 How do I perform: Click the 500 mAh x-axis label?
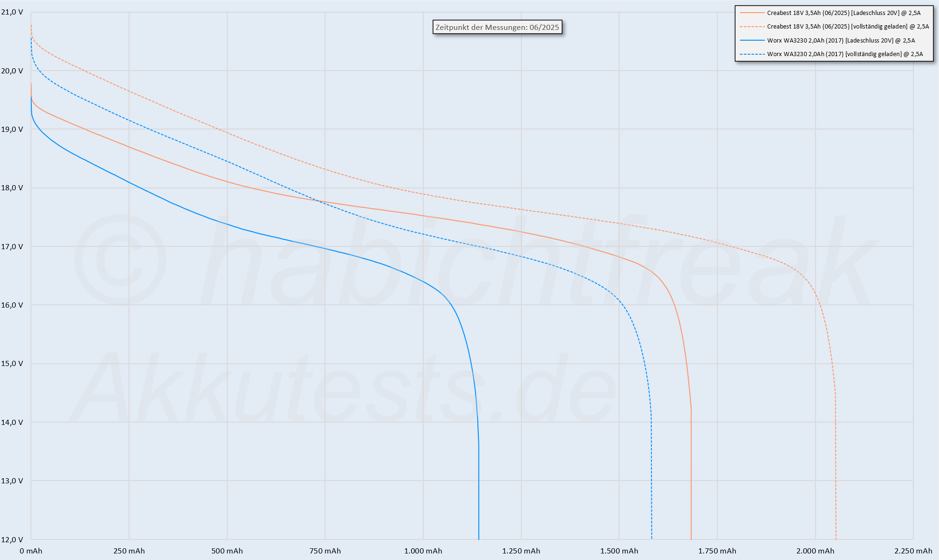(227, 551)
